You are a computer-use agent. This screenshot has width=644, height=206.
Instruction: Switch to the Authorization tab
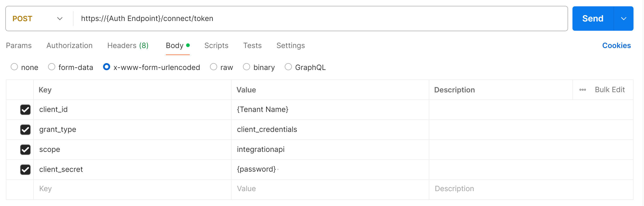click(x=70, y=46)
